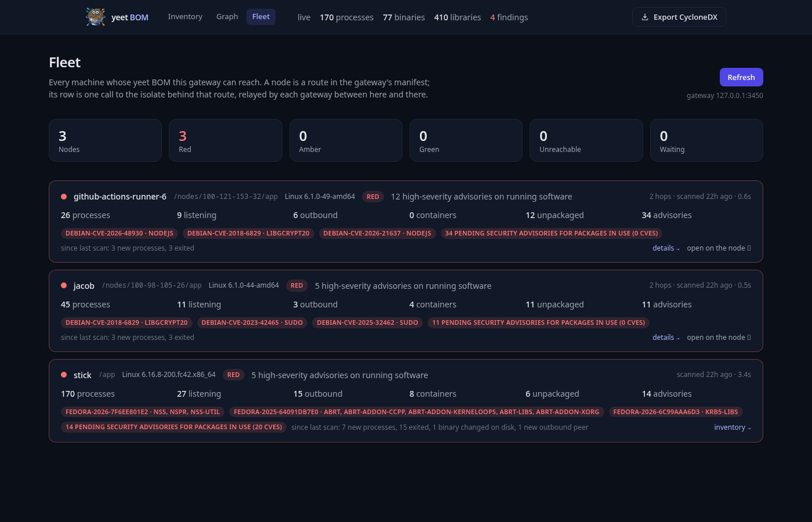
Task: Click RED badge on stick row
Action: [x=234, y=375]
